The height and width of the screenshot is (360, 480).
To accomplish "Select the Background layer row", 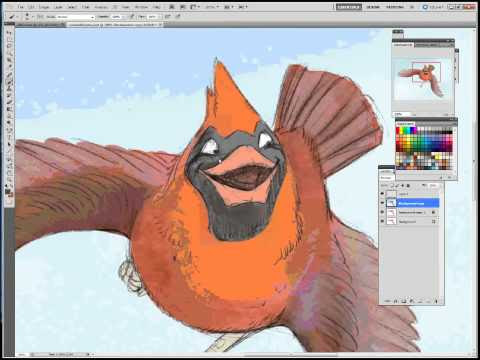I will (412, 221).
